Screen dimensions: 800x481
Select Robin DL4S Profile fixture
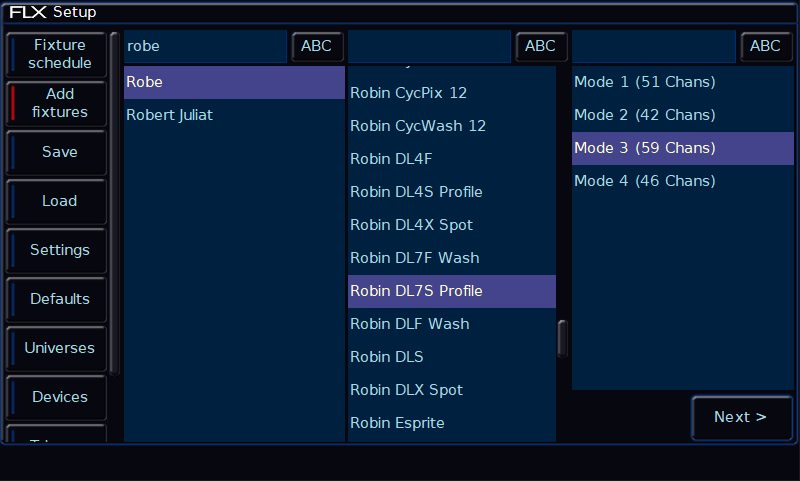(452, 192)
